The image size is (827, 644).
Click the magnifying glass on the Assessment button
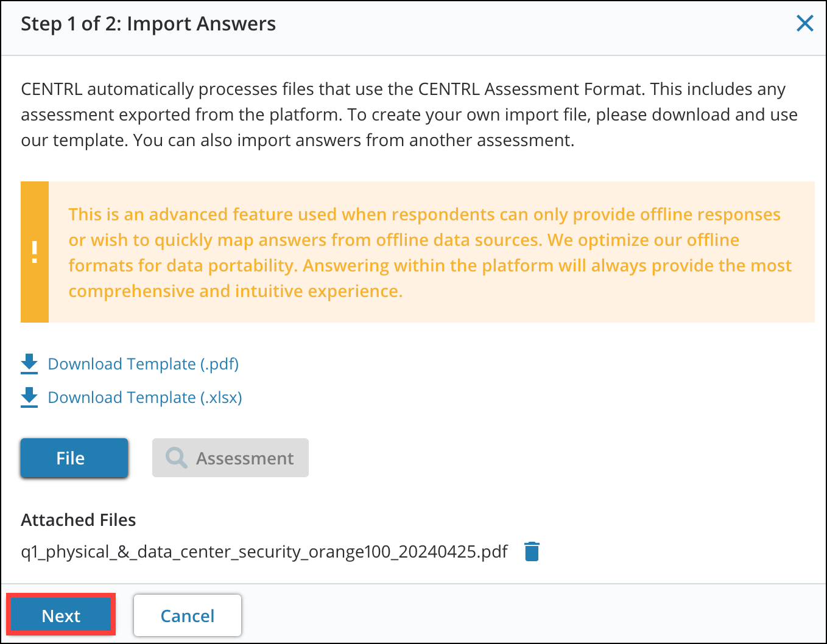[x=175, y=458]
